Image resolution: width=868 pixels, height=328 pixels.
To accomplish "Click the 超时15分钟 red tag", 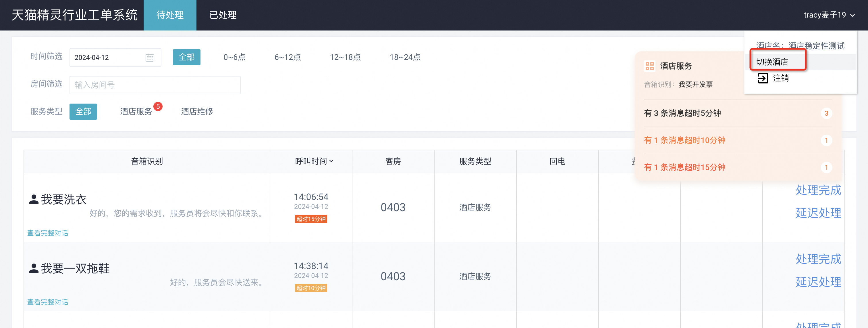I will 311,219.
